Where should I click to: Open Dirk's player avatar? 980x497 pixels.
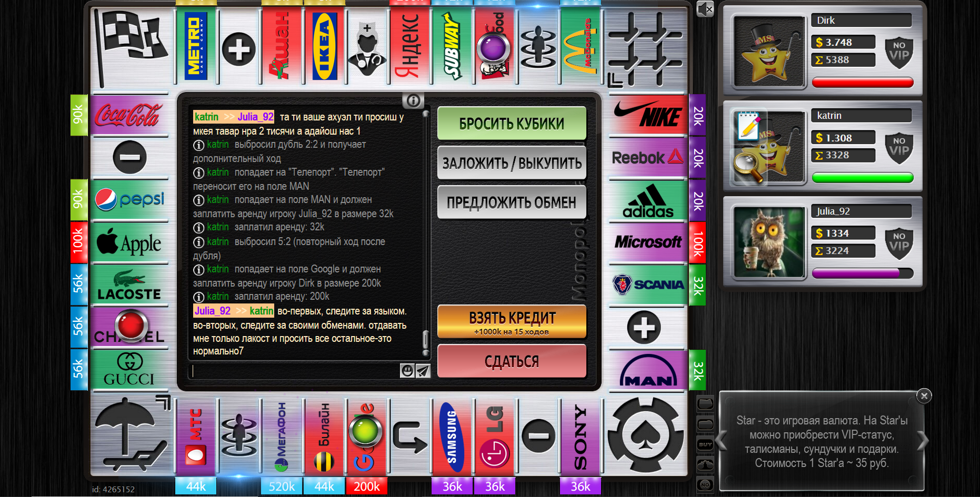coord(769,52)
